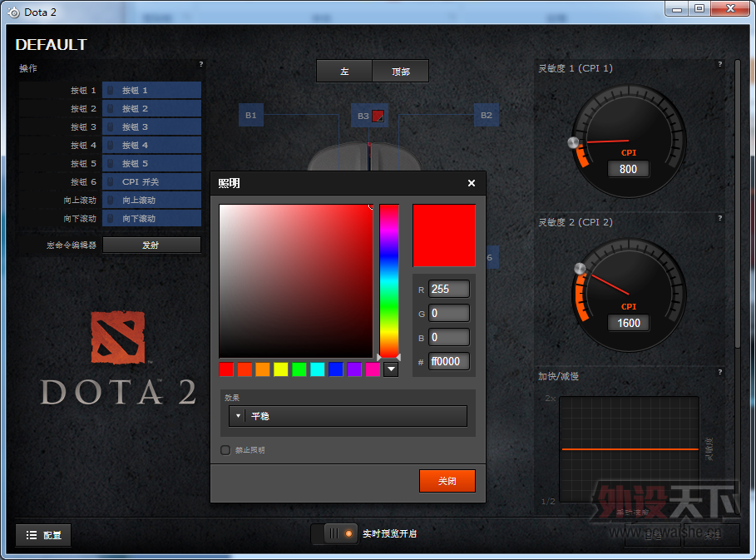The image size is (756, 560).
Task: Click the hex color code input field
Action: click(x=448, y=361)
